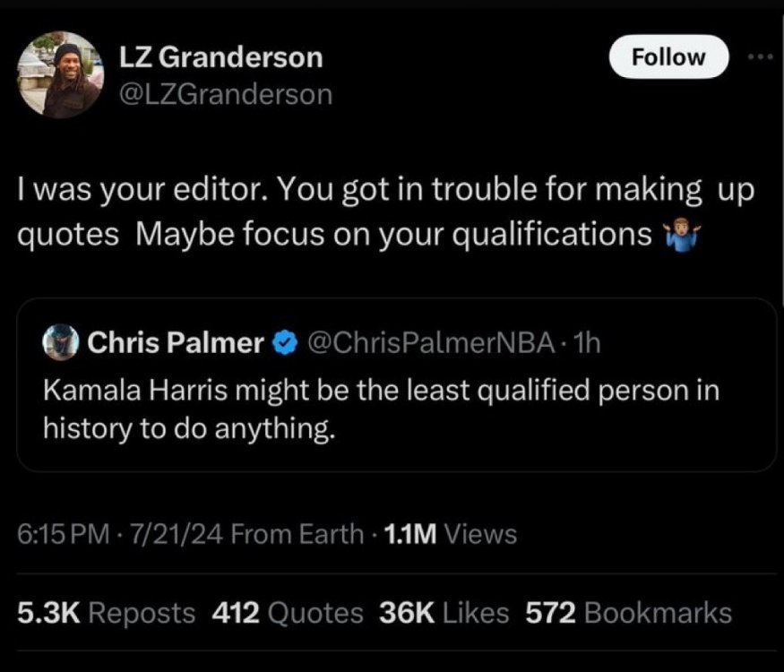
Task: Open the 412 Quotes list
Action: click(288, 614)
